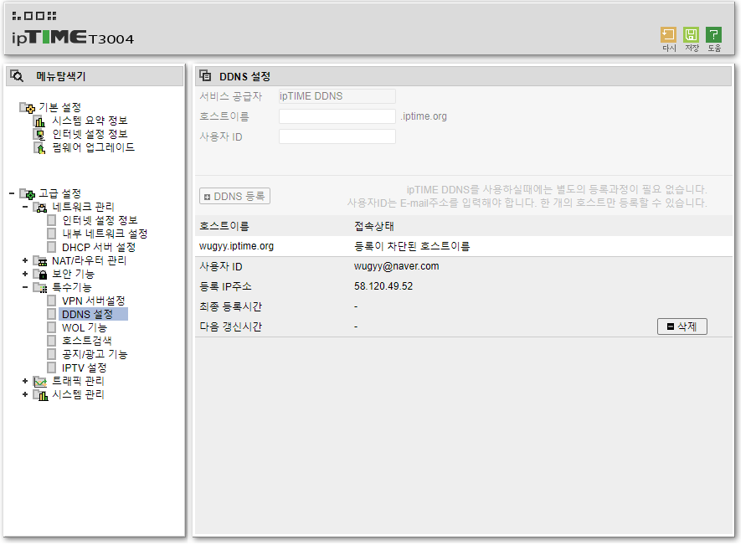Image resolution: width=756 pixels, height=550 pixels.
Task: Click the 시스템 요약 정보 chart icon
Action: coord(39,121)
